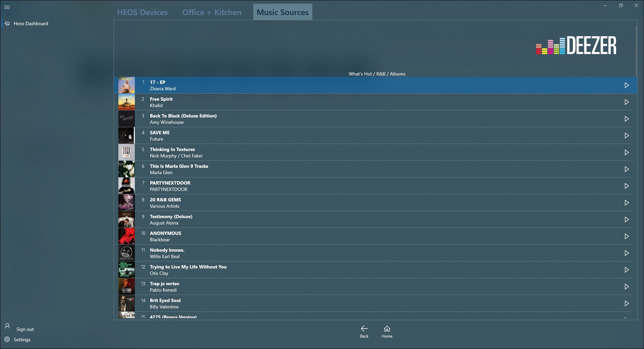Click the Sign out user icon
Viewport: 644px width, 349px height.
point(7,326)
